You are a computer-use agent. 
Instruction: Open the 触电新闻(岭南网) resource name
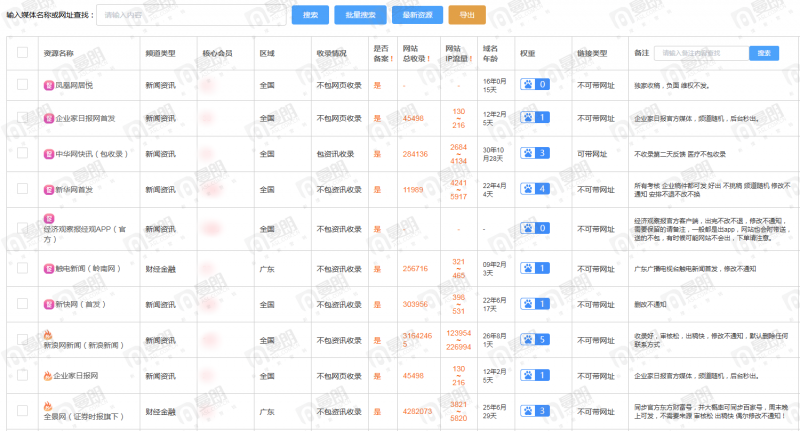pyautogui.click(x=88, y=268)
